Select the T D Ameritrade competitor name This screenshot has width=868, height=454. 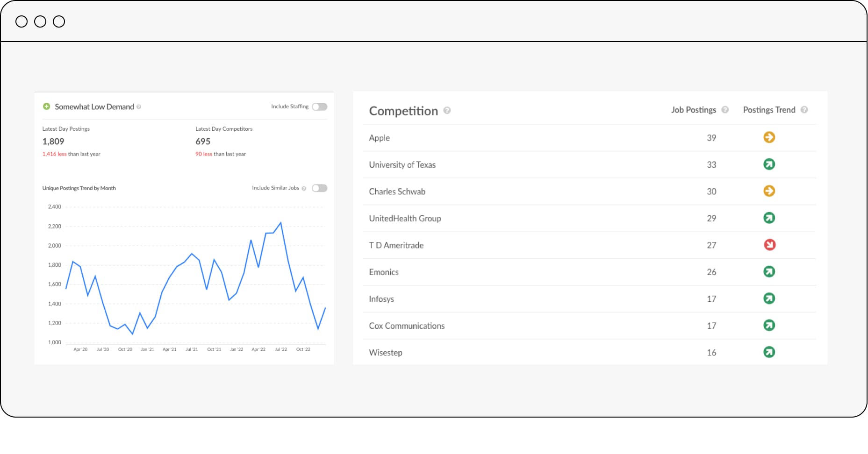(x=396, y=245)
